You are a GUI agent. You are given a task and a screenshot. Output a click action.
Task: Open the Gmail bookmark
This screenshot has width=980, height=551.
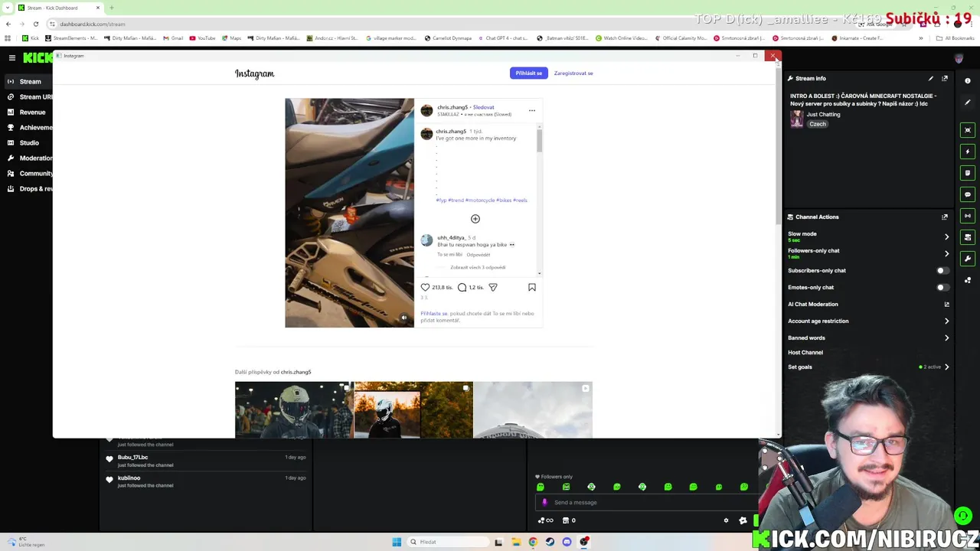tap(173, 37)
